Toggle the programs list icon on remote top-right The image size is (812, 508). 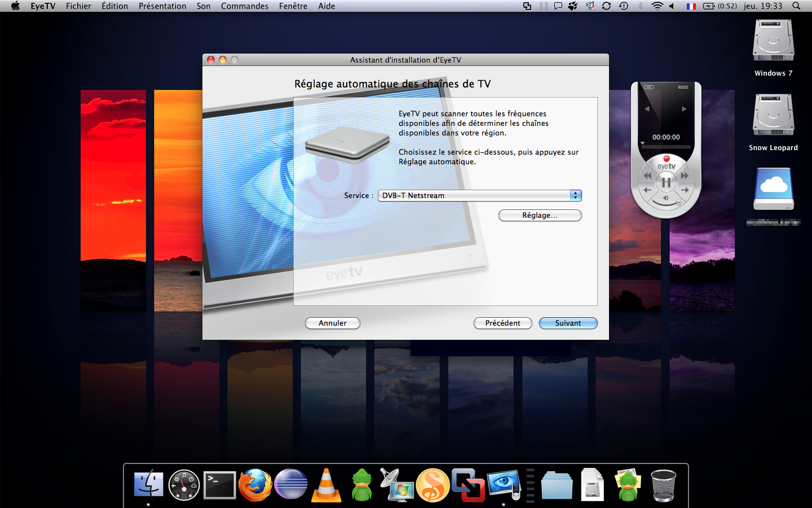click(x=683, y=87)
